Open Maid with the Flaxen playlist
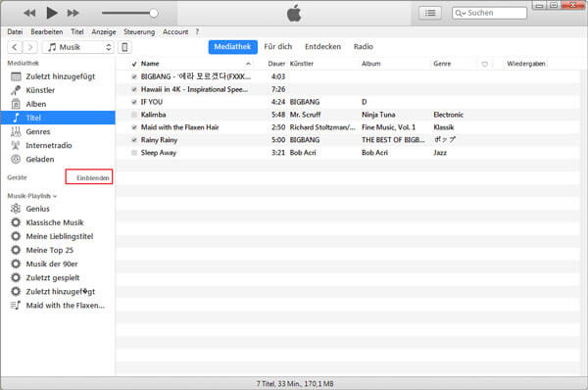Screen dimensions: 588x390 58,306
